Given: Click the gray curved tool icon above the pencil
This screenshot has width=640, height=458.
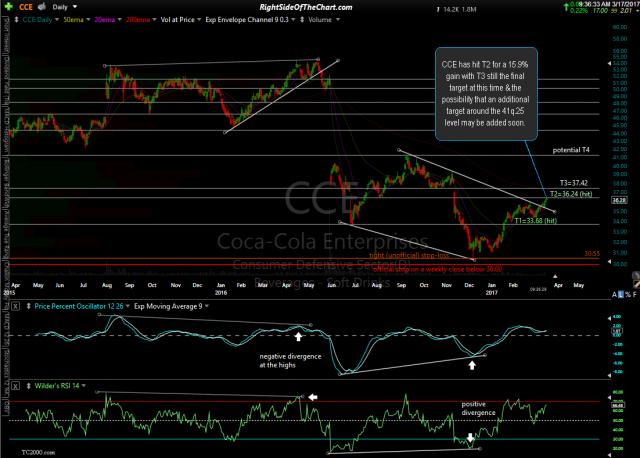Looking at the screenshot, I should click(x=636, y=275).
